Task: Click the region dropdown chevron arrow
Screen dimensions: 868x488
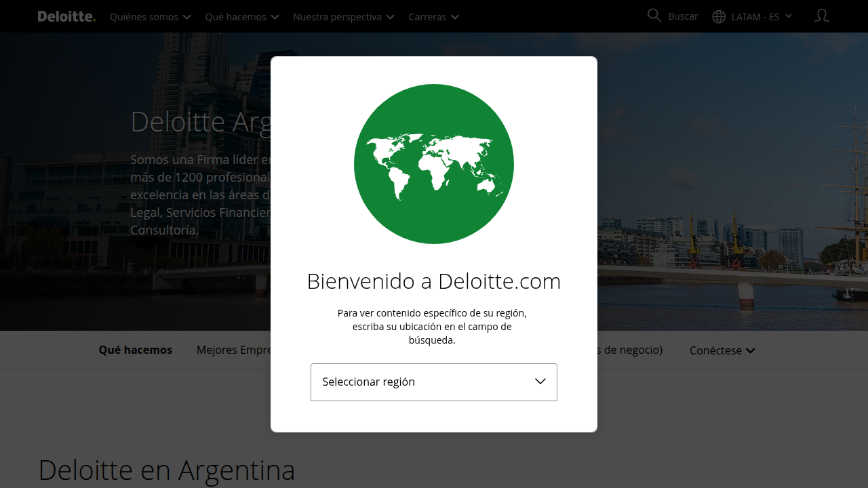Action: tap(540, 382)
